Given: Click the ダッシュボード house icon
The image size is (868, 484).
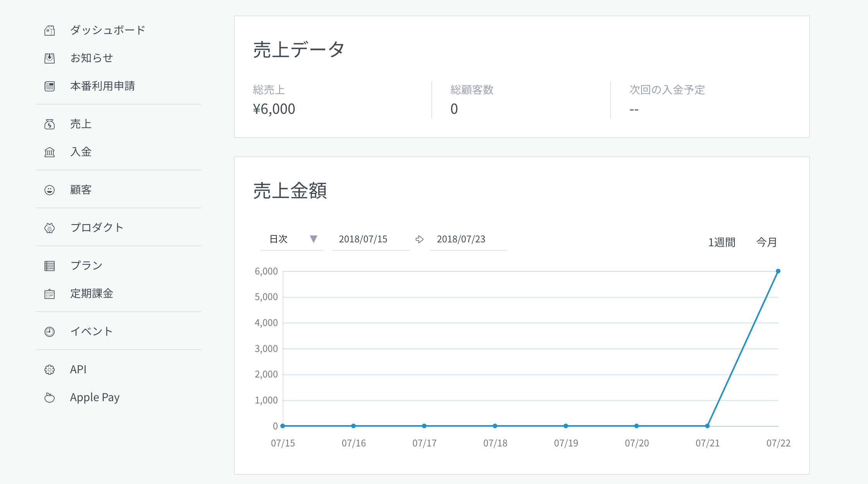Looking at the screenshot, I should tap(50, 30).
